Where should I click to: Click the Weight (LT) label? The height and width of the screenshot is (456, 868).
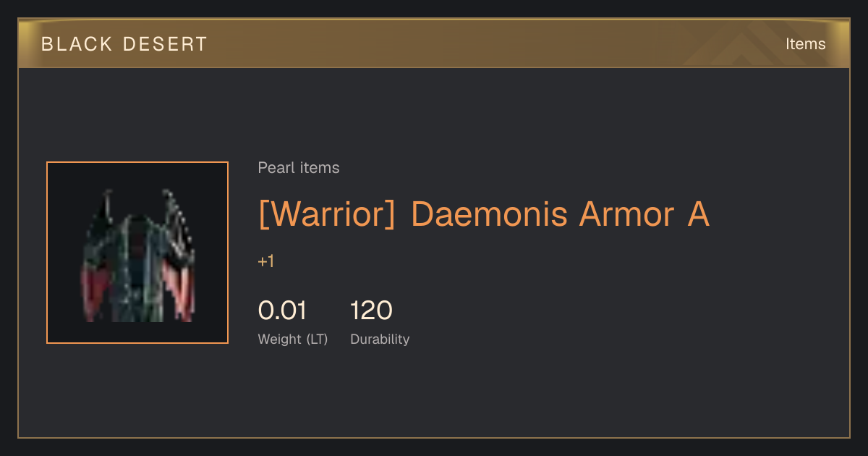point(293,339)
